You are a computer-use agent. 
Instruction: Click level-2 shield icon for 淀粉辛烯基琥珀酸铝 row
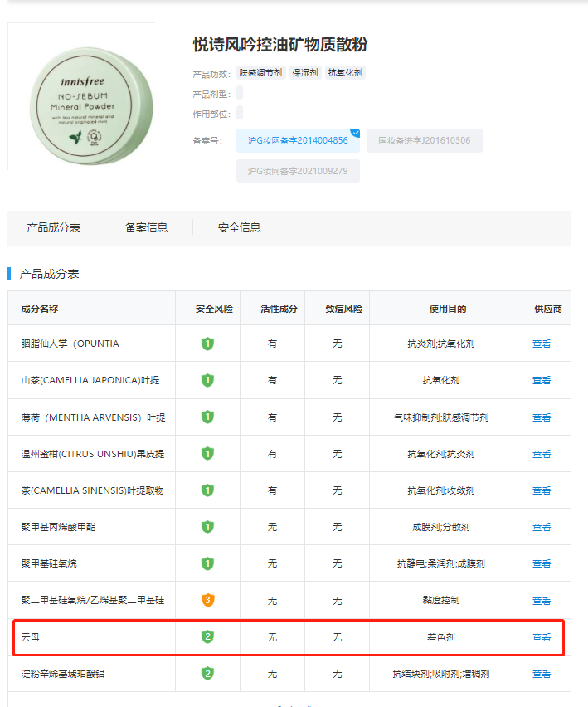(207, 674)
